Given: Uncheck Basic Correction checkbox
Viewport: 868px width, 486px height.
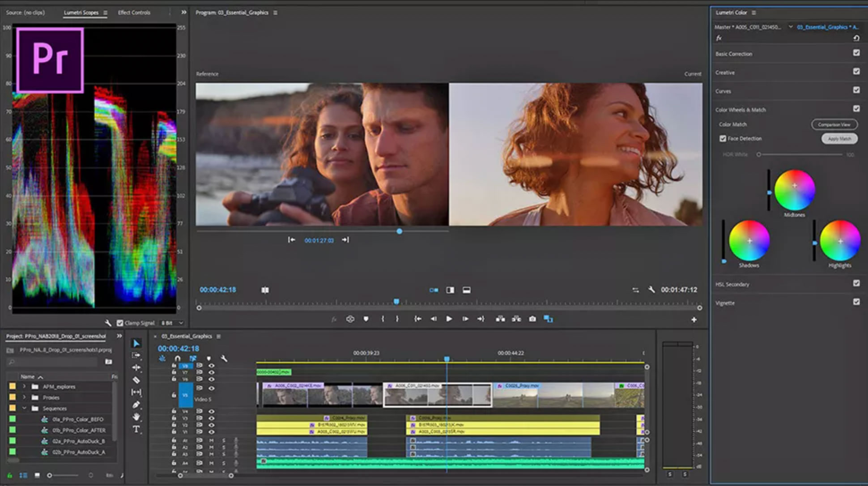Looking at the screenshot, I should tap(856, 53).
